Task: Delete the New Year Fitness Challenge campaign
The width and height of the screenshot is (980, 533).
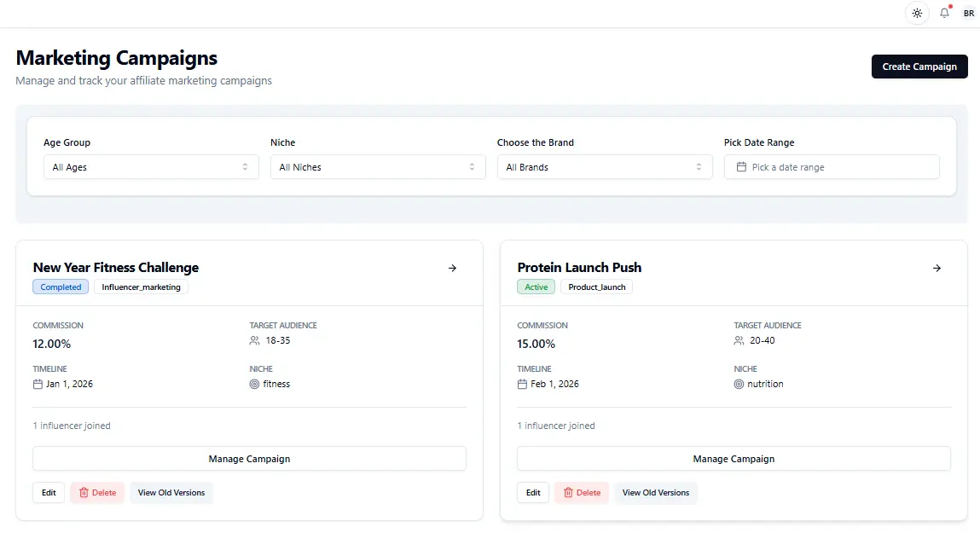Action: [x=97, y=492]
